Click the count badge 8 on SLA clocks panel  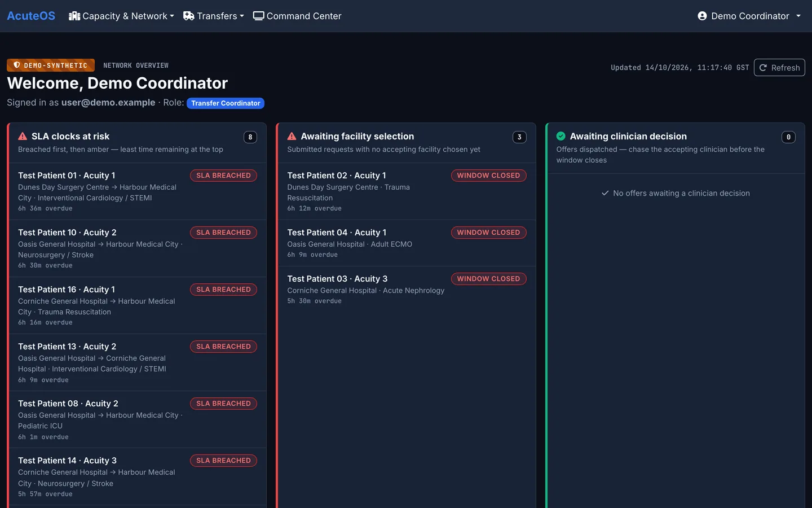click(x=250, y=137)
